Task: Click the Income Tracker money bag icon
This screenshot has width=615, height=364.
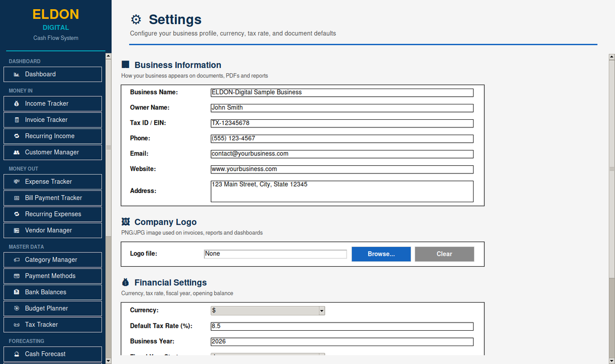Action: click(16, 103)
